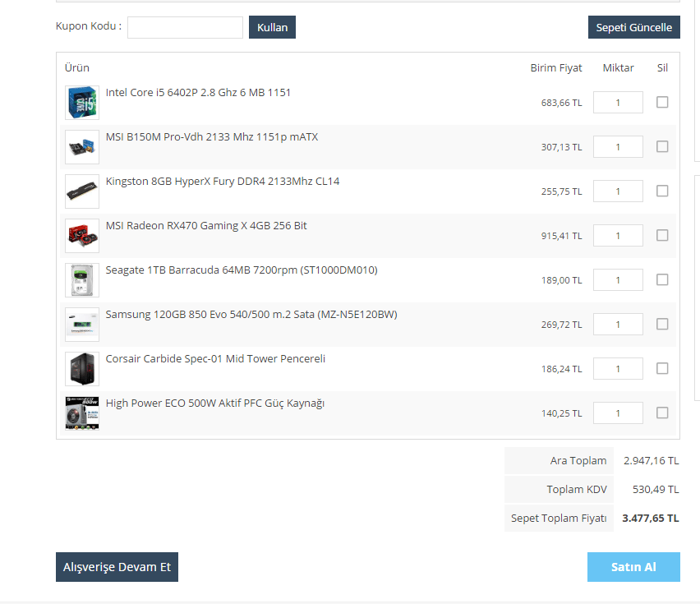Click the 307,13 TL unit price

coord(562,147)
